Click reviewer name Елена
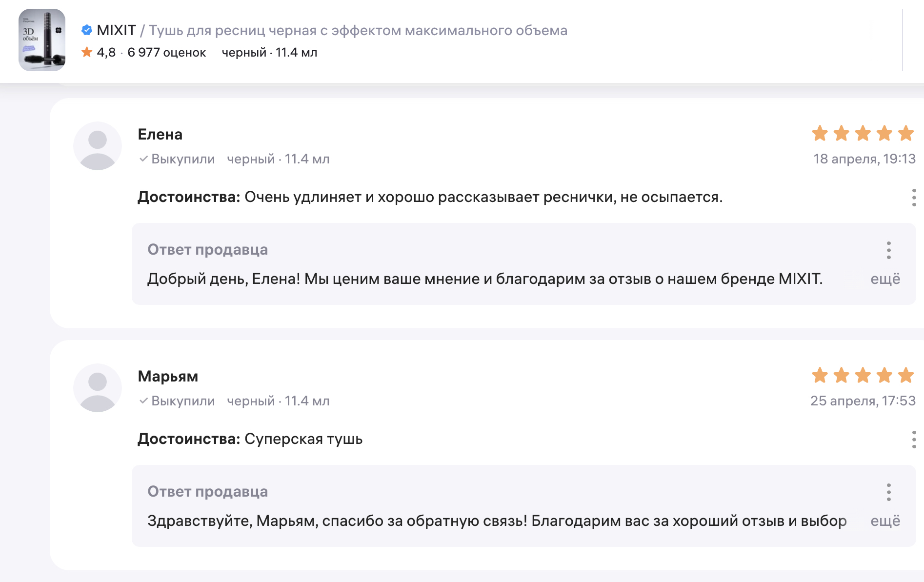Viewport: 924px width, 582px height. point(160,134)
